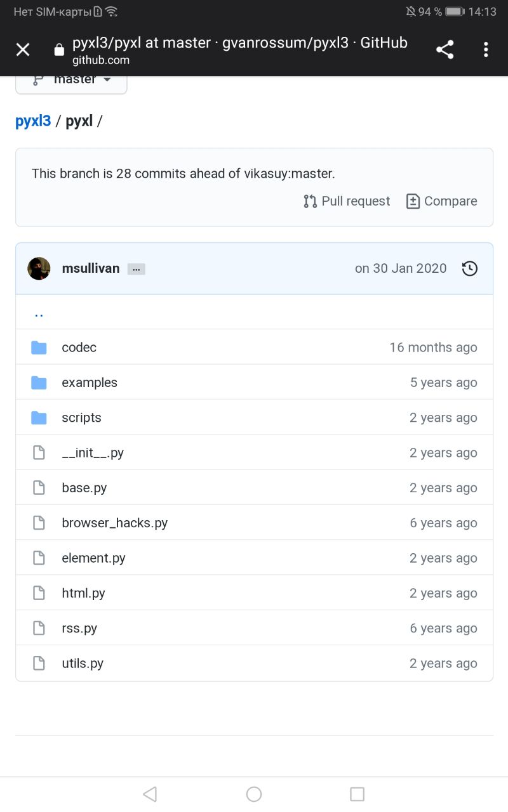Screen dimensions: 508x812
Task: Tap the folder icon beside examples
Action: pyautogui.click(x=39, y=383)
